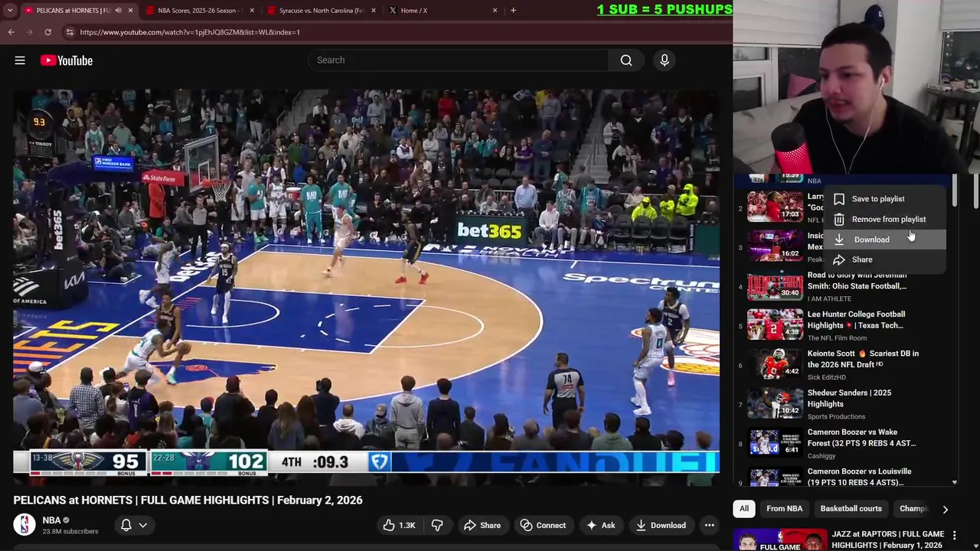The height and width of the screenshot is (551, 980).
Task: Open the NBA channel name link
Action: 51,520
